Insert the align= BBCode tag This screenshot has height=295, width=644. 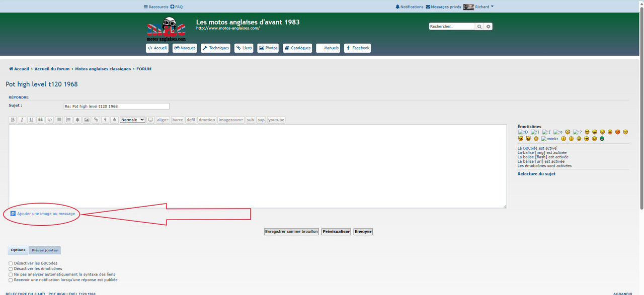[163, 120]
